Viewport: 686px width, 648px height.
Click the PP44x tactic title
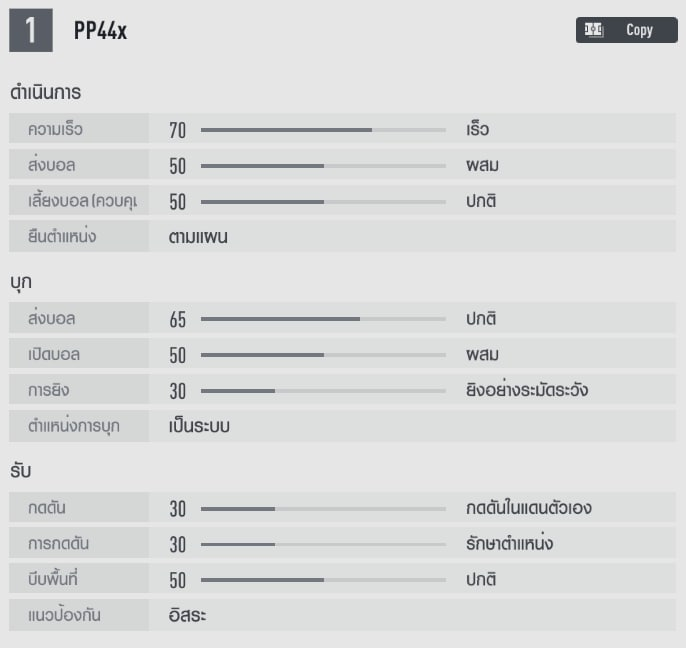(100, 31)
